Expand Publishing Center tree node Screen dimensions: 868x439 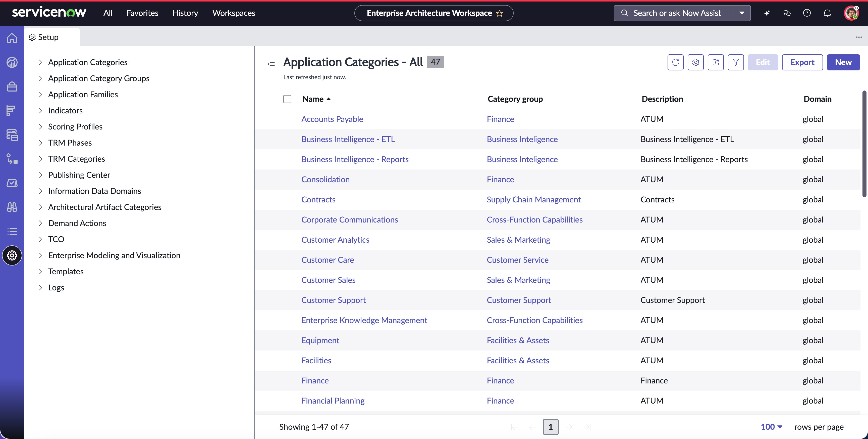(40, 175)
